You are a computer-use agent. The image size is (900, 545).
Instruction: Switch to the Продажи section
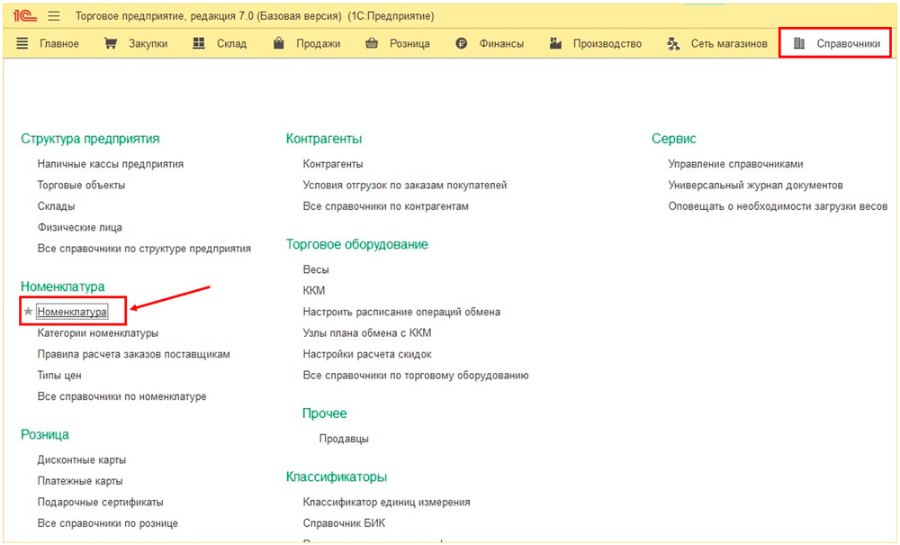point(318,44)
